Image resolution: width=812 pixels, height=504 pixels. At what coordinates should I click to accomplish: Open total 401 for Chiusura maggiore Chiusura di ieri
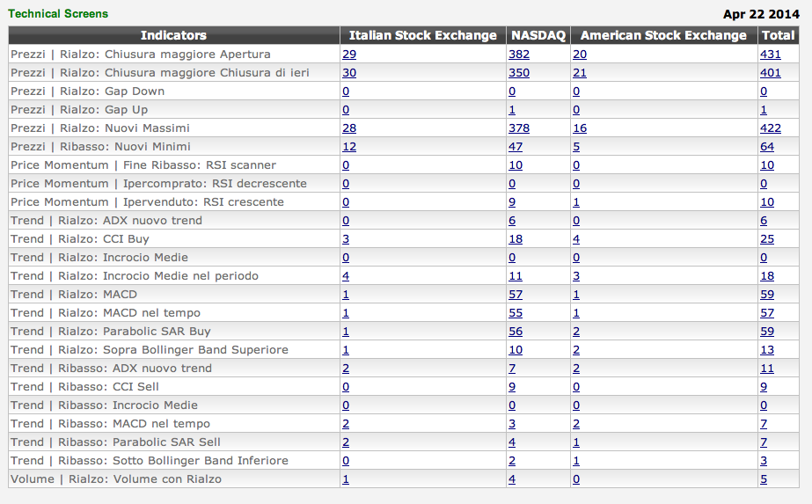[770, 73]
